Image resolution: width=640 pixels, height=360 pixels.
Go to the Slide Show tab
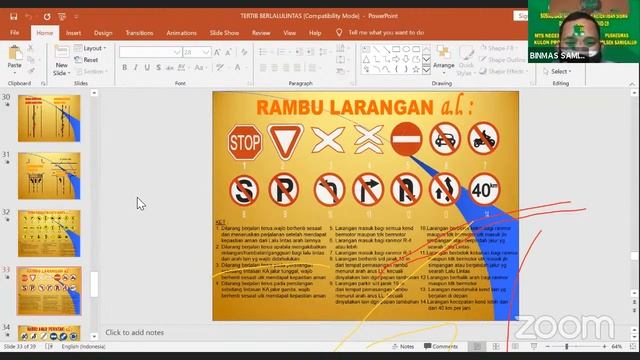(x=224, y=33)
